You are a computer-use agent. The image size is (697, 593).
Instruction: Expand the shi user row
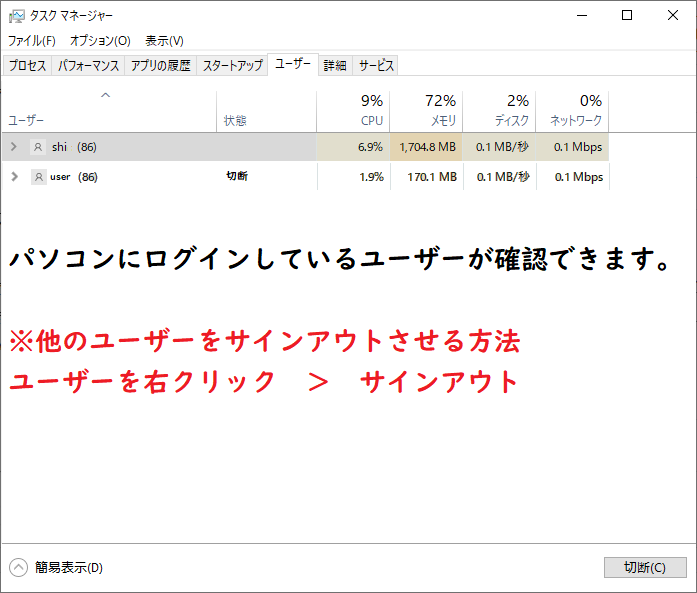[14, 147]
